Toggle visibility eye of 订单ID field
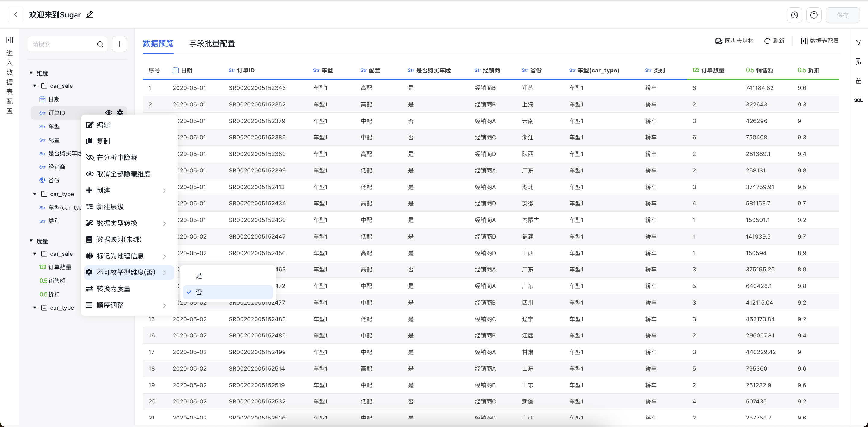The image size is (868, 427). 108,112
